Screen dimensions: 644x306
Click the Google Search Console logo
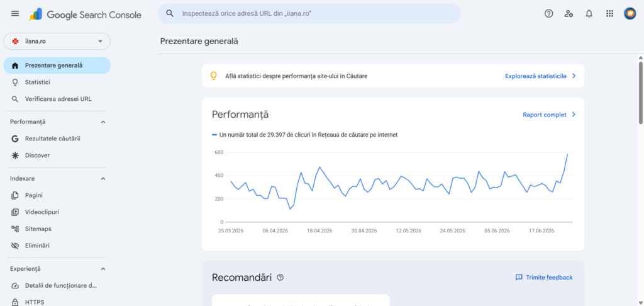85,15
